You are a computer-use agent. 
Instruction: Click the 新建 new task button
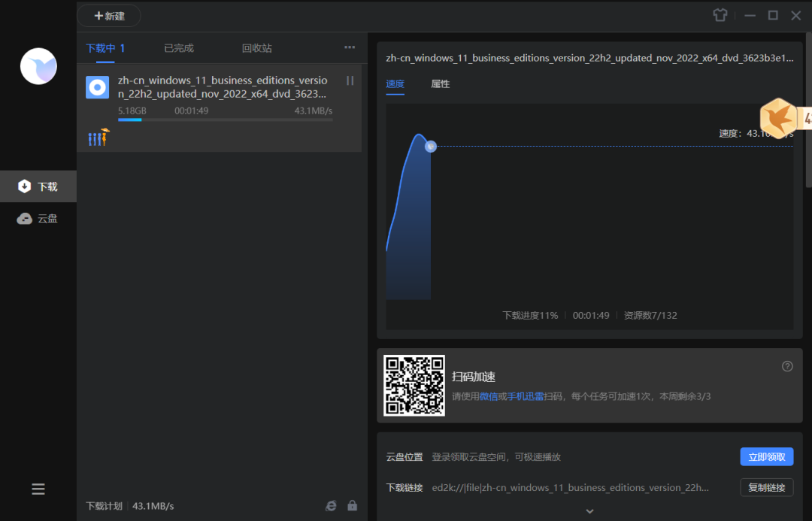click(109, 16)
